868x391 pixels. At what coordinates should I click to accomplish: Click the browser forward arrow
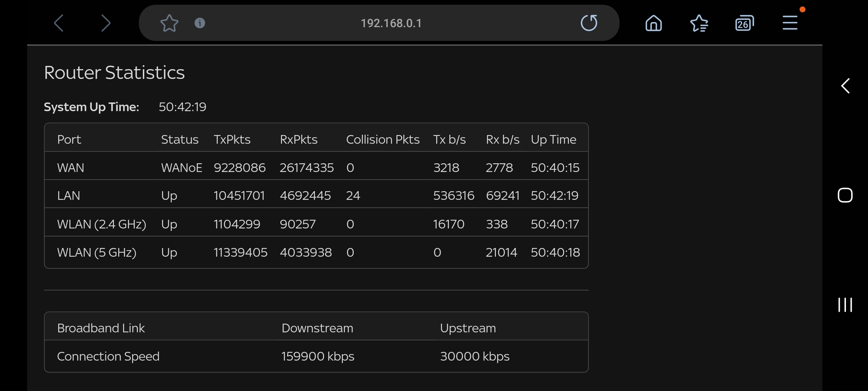105,23
